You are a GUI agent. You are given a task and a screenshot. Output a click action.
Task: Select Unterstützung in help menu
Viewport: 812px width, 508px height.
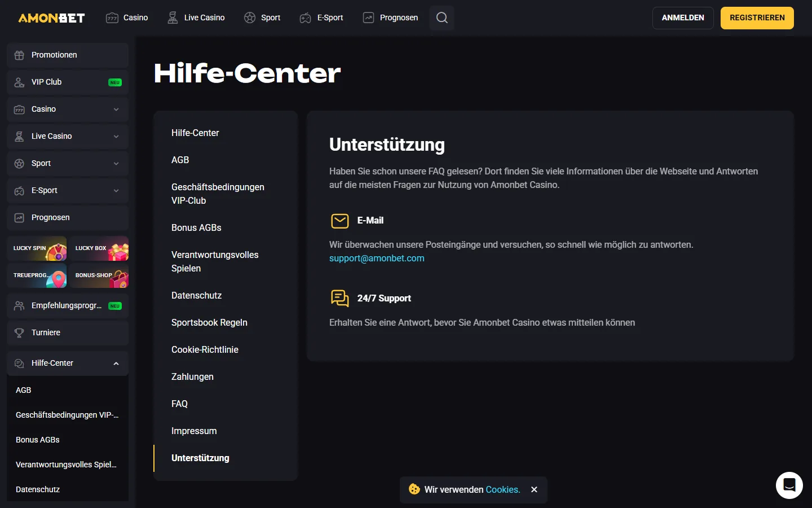200,458
